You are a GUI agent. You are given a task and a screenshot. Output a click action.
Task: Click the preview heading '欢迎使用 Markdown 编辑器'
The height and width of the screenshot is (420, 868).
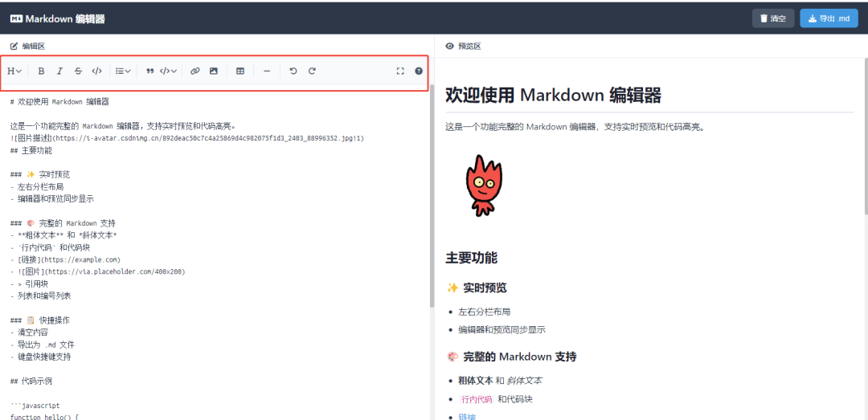tap(553, 96)
